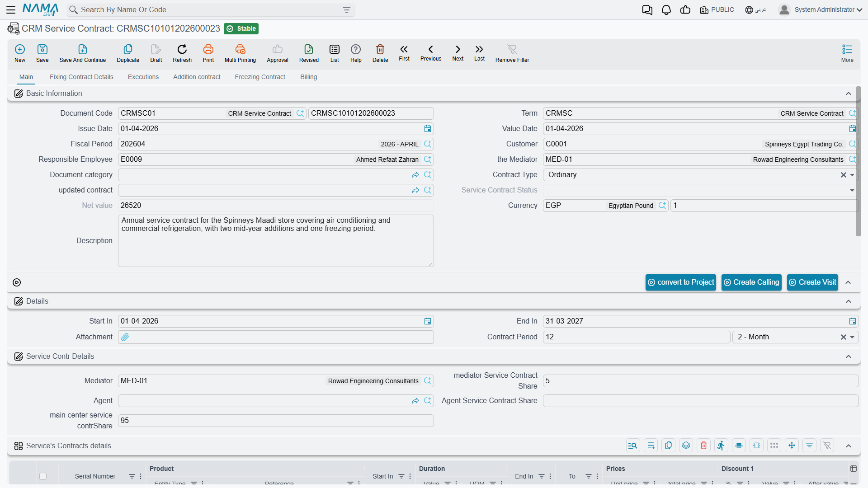The width and height of the screenshot is (868, 488).
Task: Open Multi Printing
Action: coord(240,53)
